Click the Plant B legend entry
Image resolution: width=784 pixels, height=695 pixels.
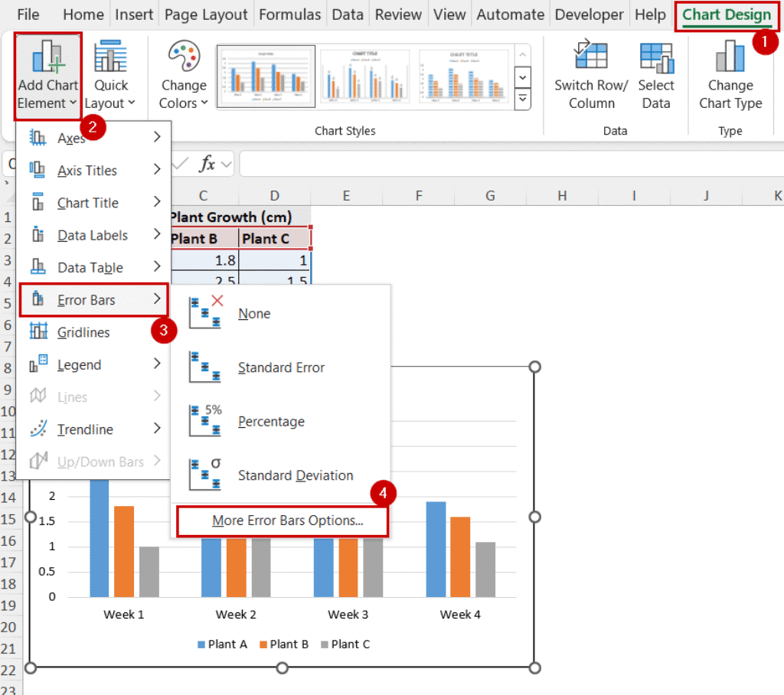284,644
